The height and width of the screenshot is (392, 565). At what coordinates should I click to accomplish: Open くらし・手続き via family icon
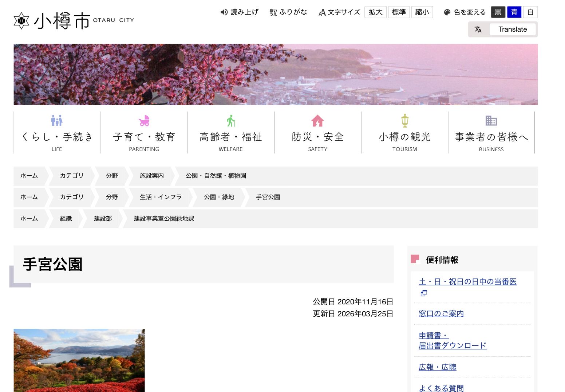click(x=57, y=120)
